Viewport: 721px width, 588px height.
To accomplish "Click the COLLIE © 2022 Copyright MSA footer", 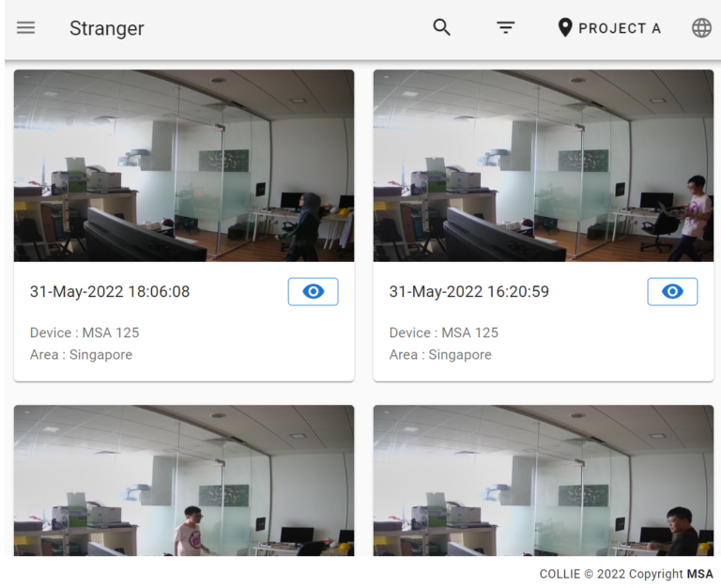I will coord(626,574).
